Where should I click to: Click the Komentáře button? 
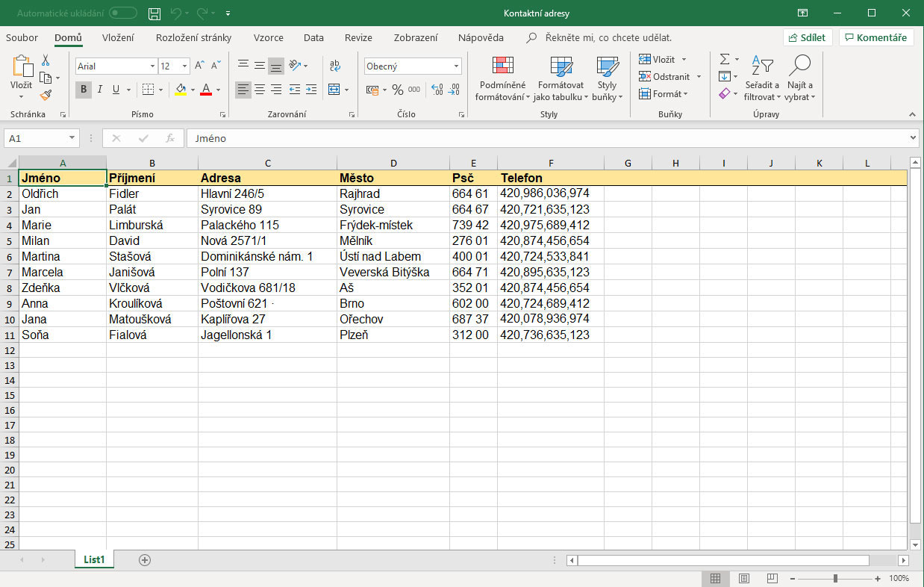pos(876,37)
